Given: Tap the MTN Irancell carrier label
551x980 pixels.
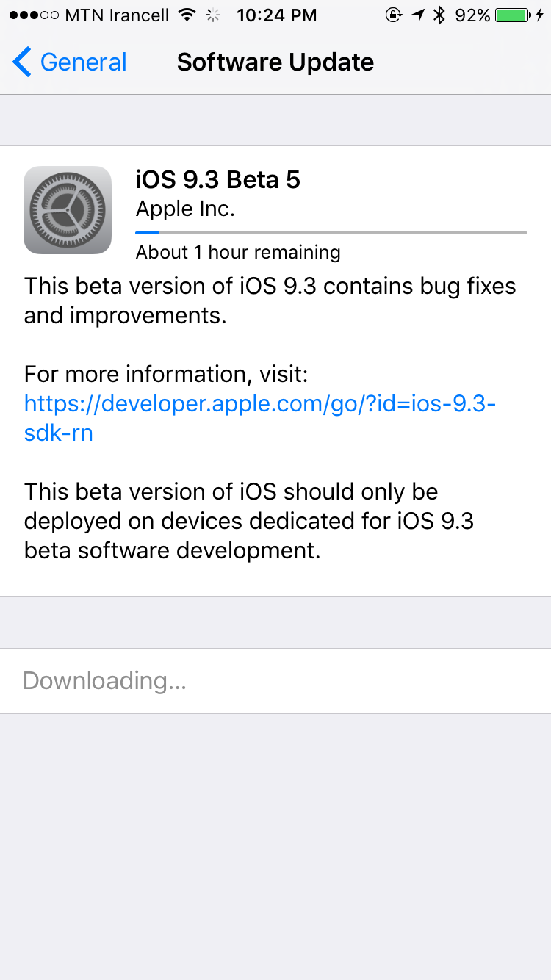Looking at the screenshot, I should pos(118,15).
